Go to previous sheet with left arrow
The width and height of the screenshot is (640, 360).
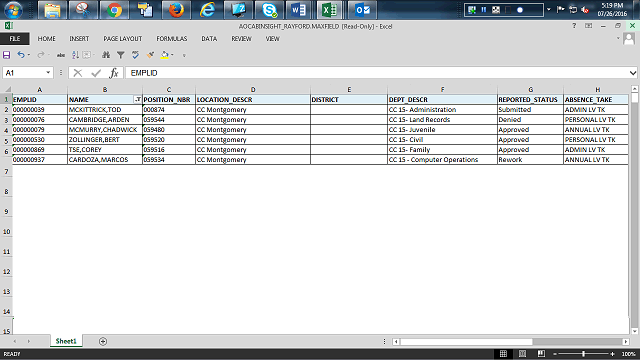[15, 341]
